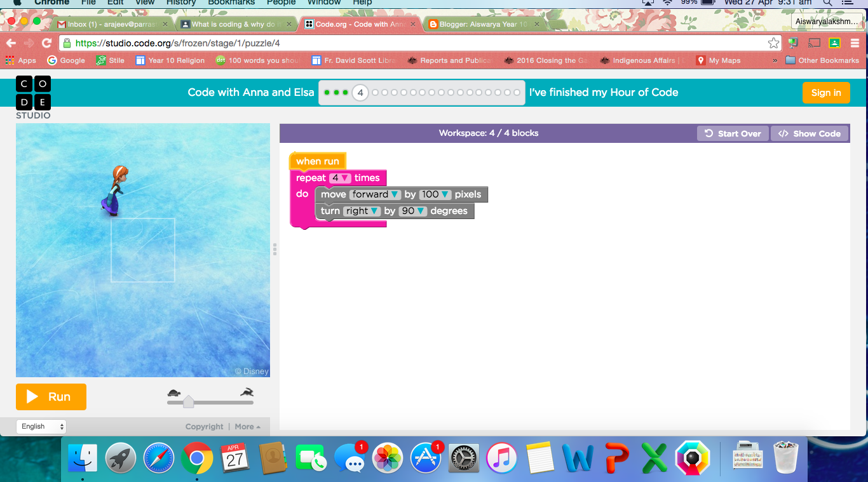Open Finder from the dock
This screenshot has height=482, width=868.
pyautogui.click(x=83, y=457)
